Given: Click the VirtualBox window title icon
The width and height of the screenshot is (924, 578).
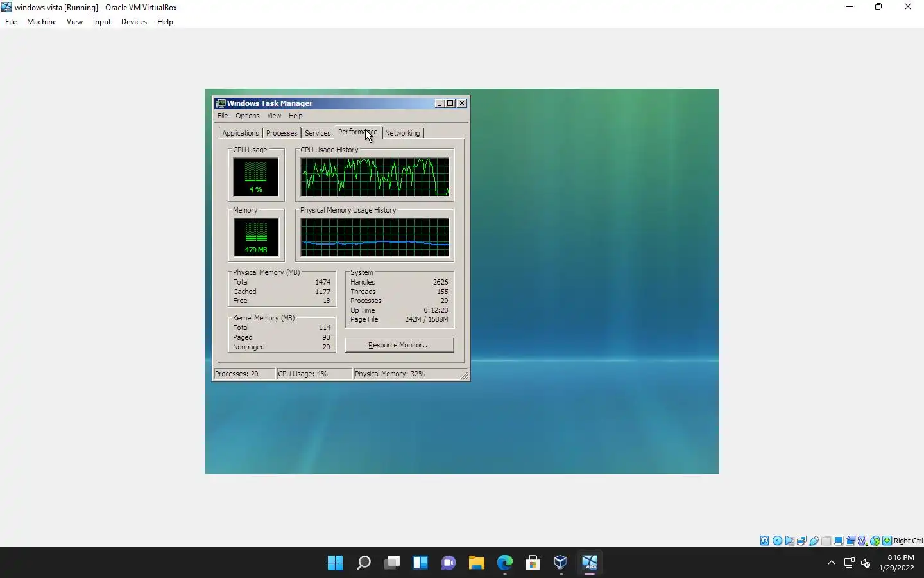Looking at the screenshot, I should (x=6, y=7).
